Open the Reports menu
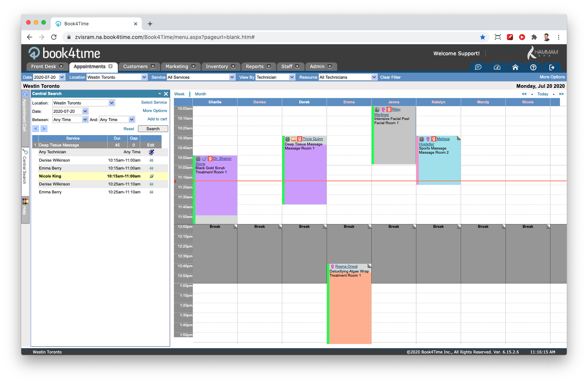588x383 pixels. pos(258,67)
